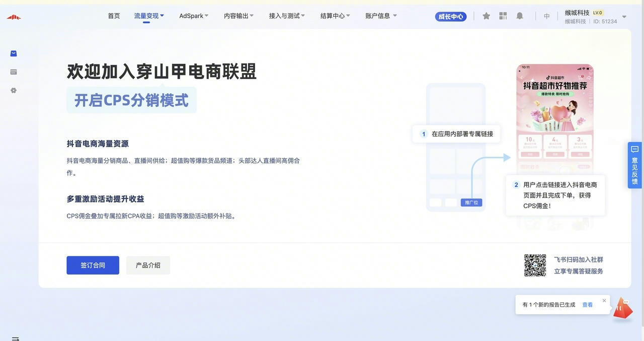This screenshot has width=644, height=341.
Task: Click the red mascot assistant icon
Action: (x=622, y=308)
